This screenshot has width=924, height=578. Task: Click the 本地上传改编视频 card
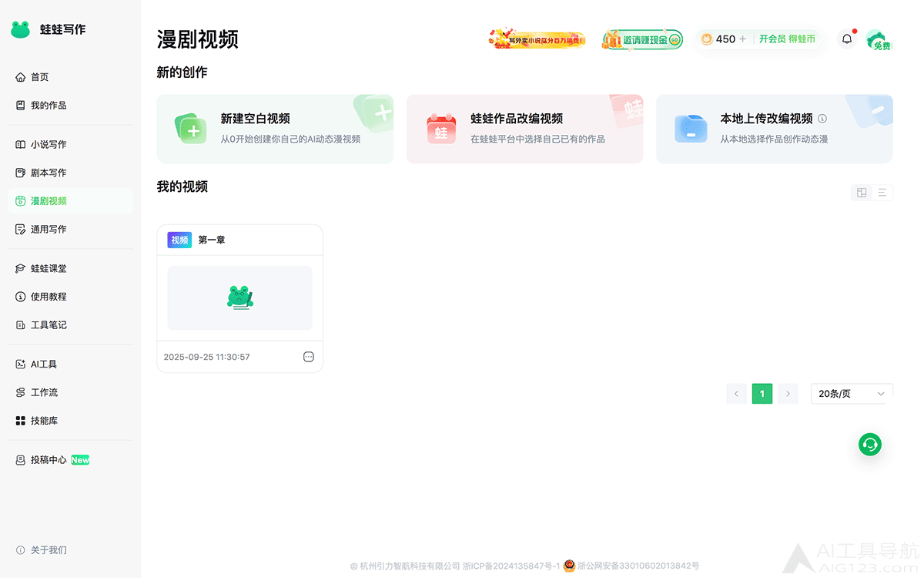(x=775, y=129)
